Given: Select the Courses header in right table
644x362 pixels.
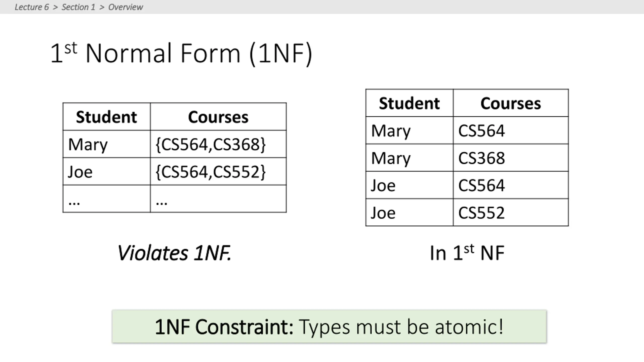Looking at the screenshot, I should 511,103.
